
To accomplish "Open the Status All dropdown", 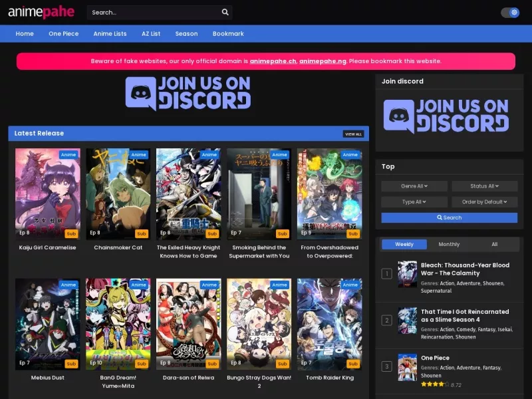I will point(484,186).
